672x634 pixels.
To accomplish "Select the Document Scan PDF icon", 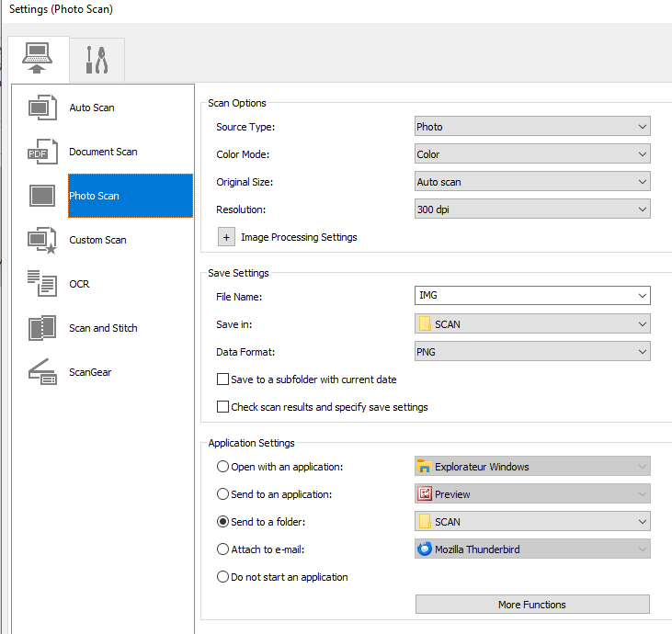I will (x=42, y=152).
